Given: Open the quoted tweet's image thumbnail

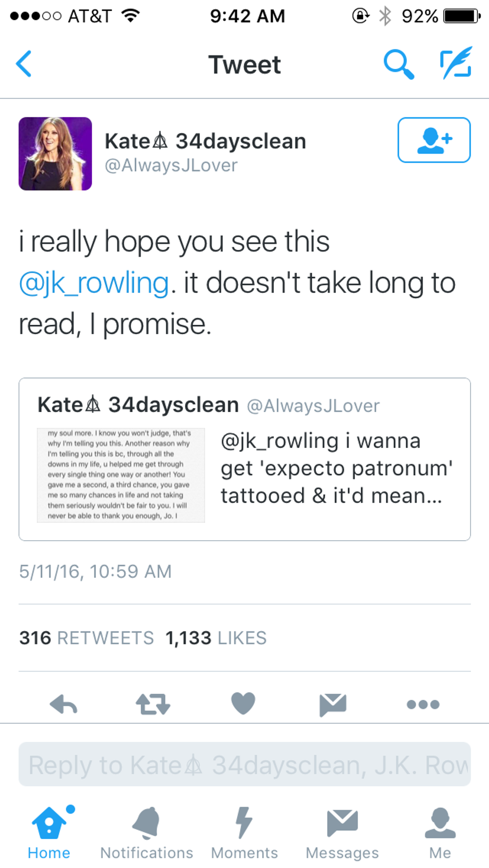Looking at the screenshot, I should [x=121, y=475].
